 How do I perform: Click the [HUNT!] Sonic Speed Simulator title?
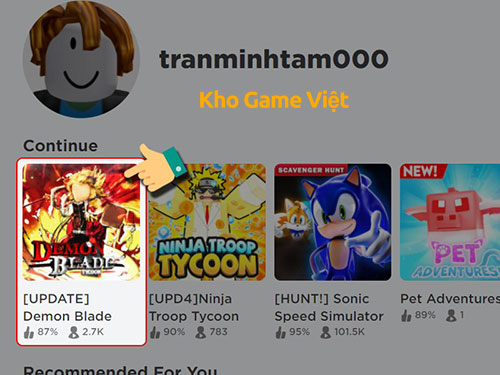click(x=329, y=307)
